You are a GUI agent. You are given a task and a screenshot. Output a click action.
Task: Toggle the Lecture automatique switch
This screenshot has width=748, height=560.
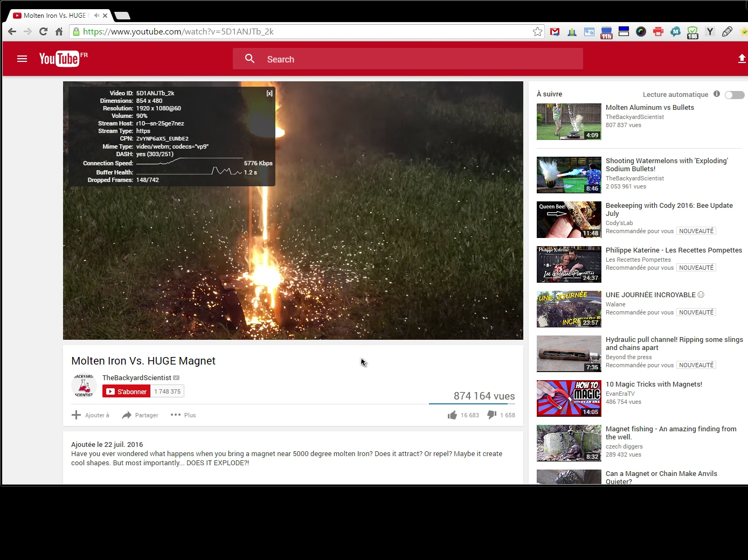pos(735,95)
